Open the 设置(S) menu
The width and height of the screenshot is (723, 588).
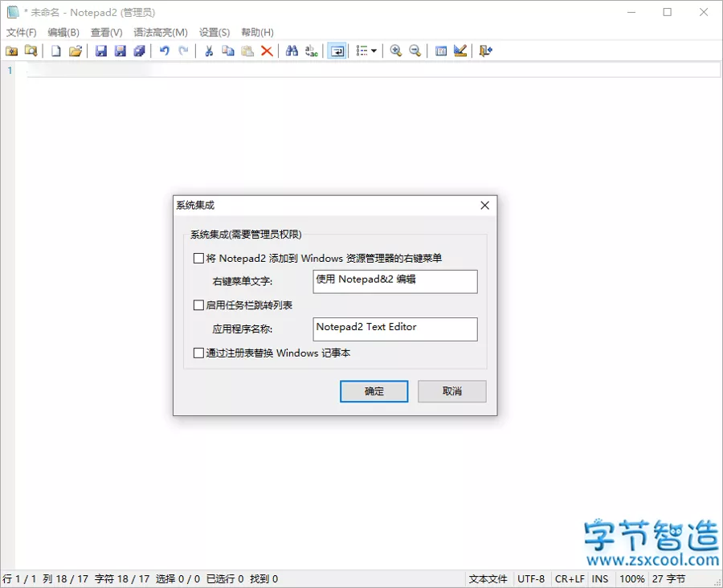point(214,32)
